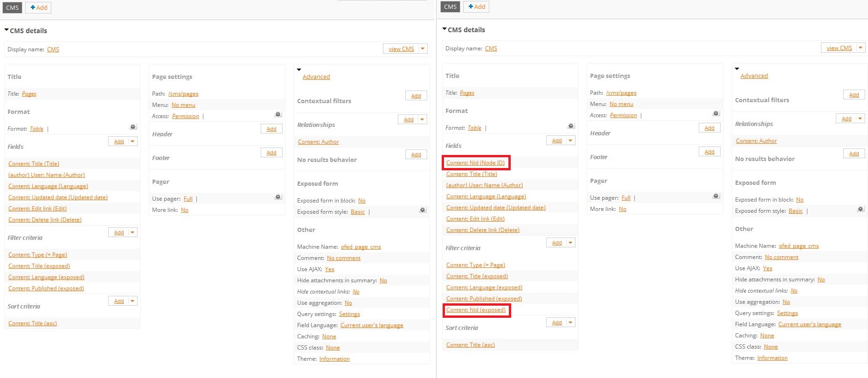Click the CMS display tab, right panel
This screenshot has width=868, height=378.
451,7
